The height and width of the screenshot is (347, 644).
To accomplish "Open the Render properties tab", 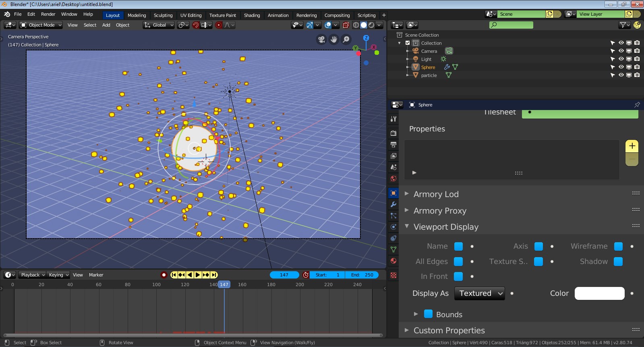I will [x=393, y=133].
